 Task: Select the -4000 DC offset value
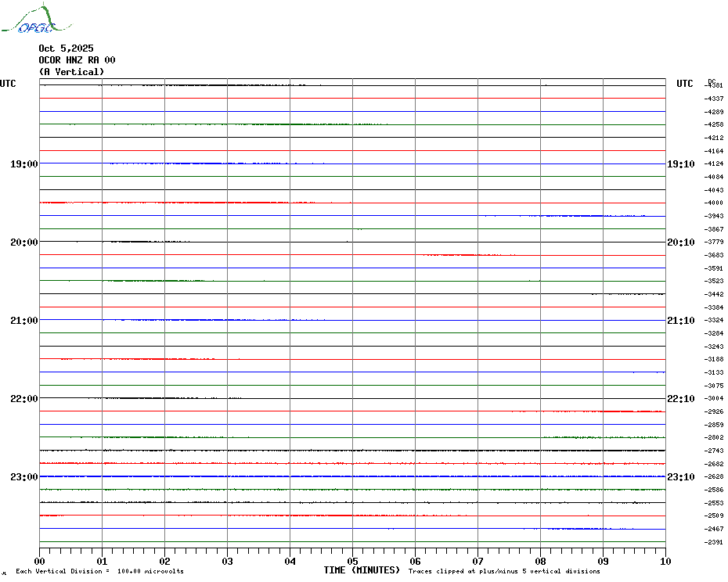coord(714,203)
